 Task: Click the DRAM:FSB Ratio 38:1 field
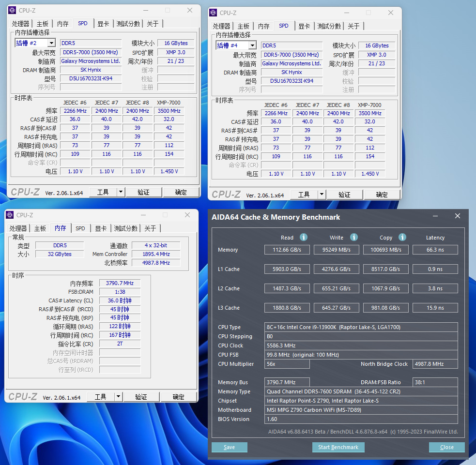tap(435, 382)
